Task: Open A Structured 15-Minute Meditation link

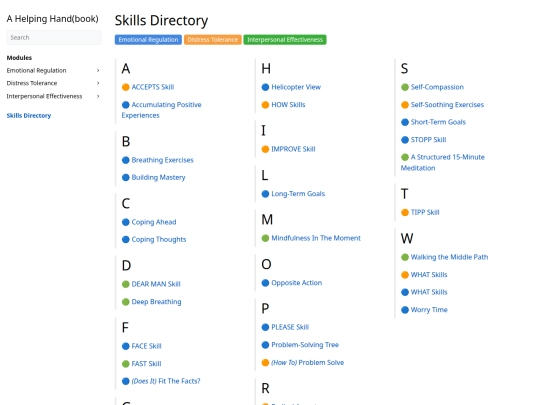Action: tap(443, 163)
